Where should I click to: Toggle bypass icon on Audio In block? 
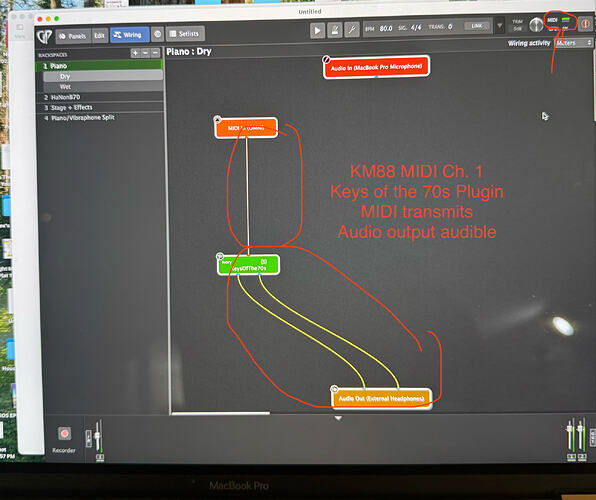(326, 59)
